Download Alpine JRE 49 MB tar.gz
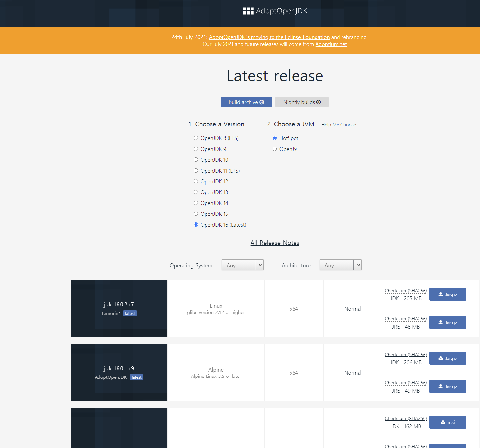 tap(448, 386)
